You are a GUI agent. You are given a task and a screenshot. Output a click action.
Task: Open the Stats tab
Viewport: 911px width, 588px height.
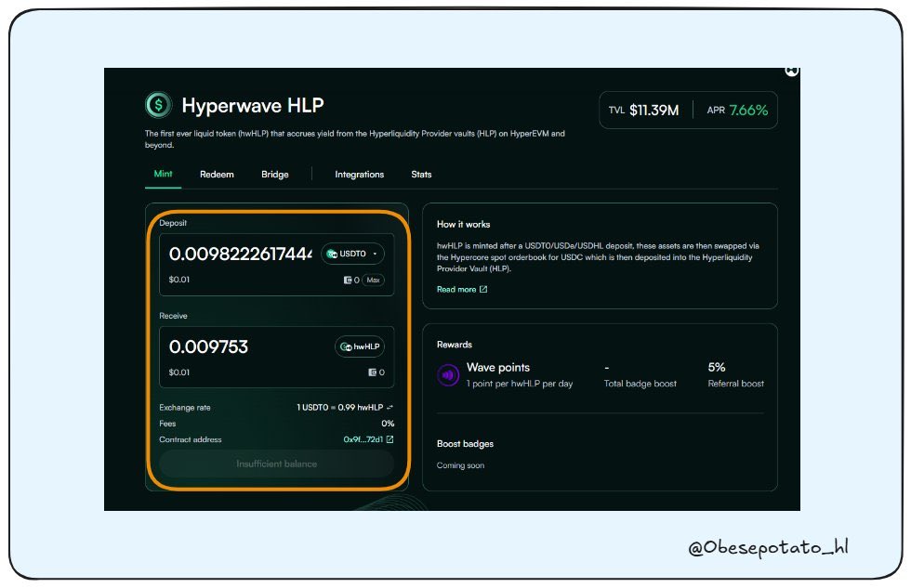[421, 174]
